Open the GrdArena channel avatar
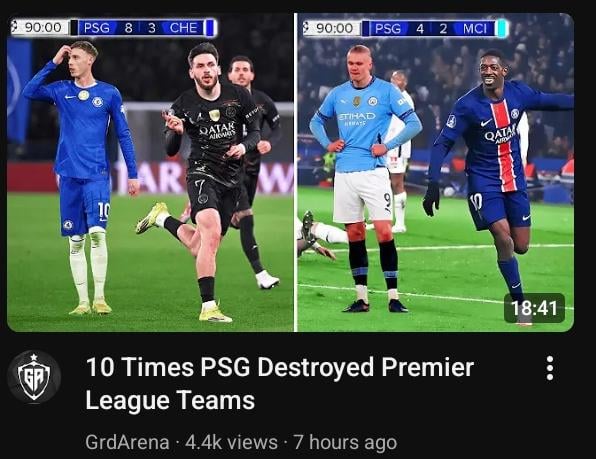Image resolution: width=596 pixels, height=459 pixels. tap(34, 377)
